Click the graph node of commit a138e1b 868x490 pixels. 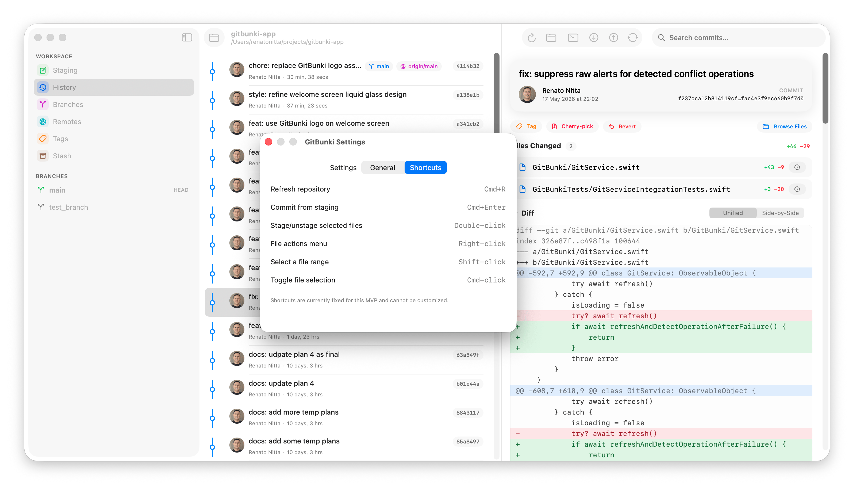212,100
